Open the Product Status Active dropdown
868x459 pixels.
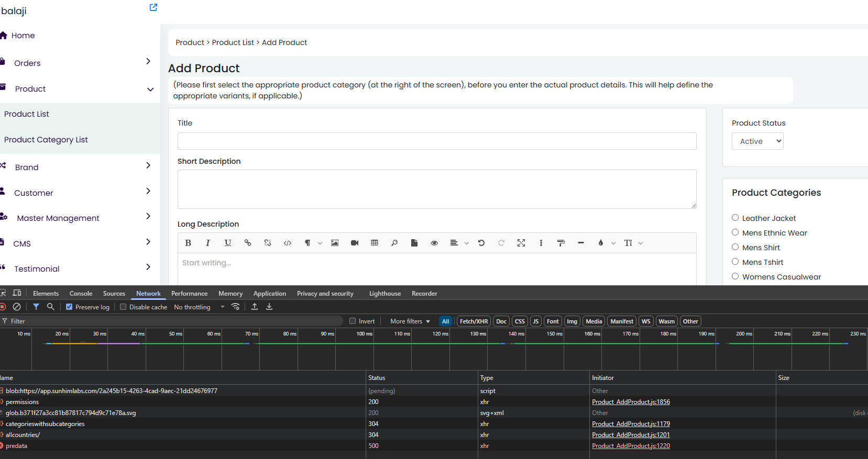click(x=757, y=141)
